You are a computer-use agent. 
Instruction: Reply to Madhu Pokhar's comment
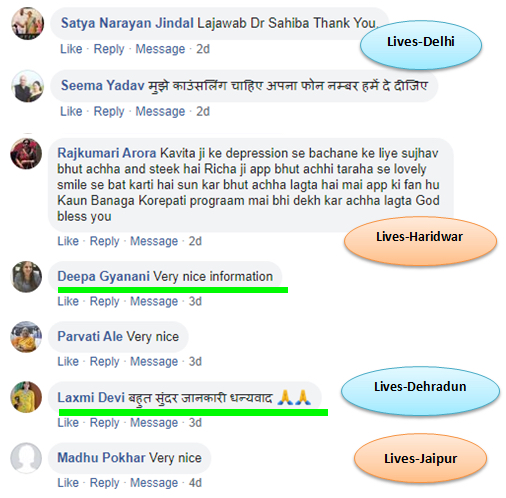click(x=104, y=483)
